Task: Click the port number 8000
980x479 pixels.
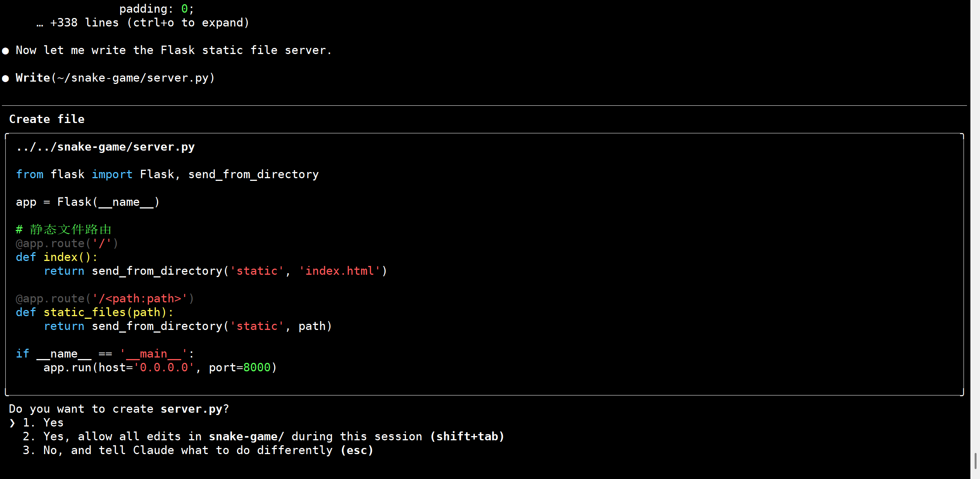Action: click(257, 367)
